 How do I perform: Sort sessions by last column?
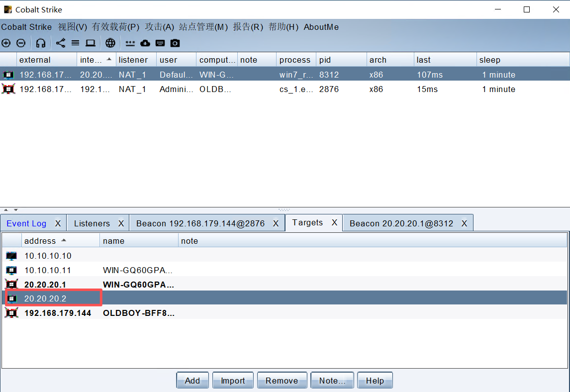click(x=445, y=60)
